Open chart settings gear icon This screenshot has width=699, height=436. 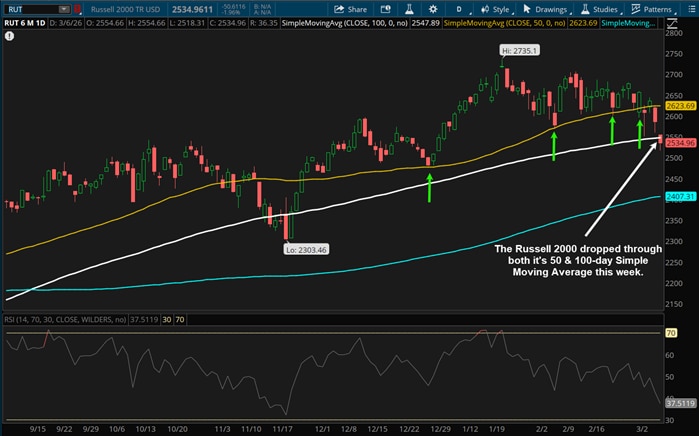click(x=432, y=9)
